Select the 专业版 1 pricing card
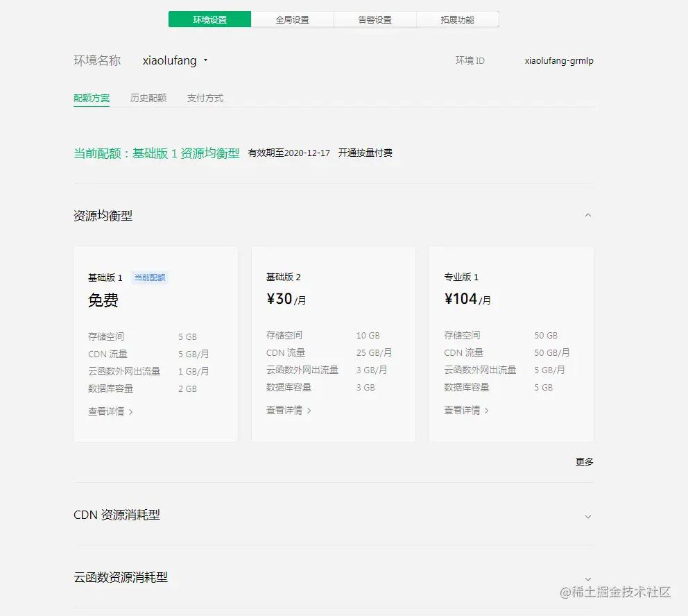Screen dimensions: 688x616 (511, 343)
